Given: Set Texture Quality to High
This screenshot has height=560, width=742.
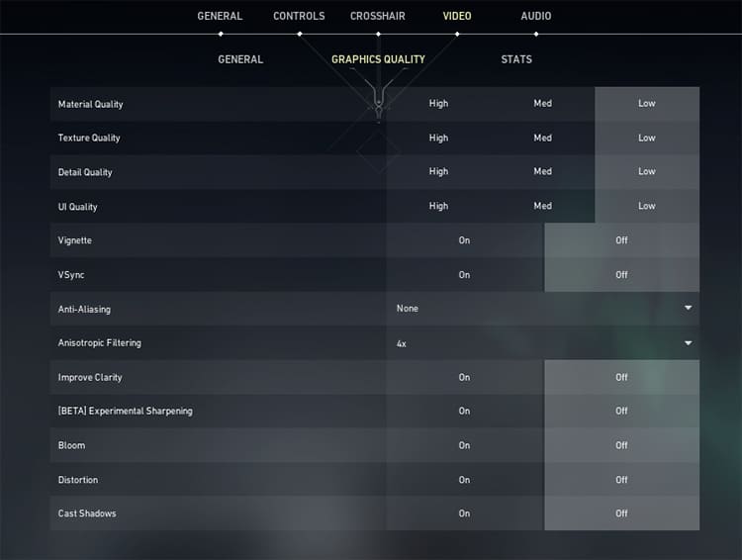Looking at the screenshot, I should coord(438,138).
